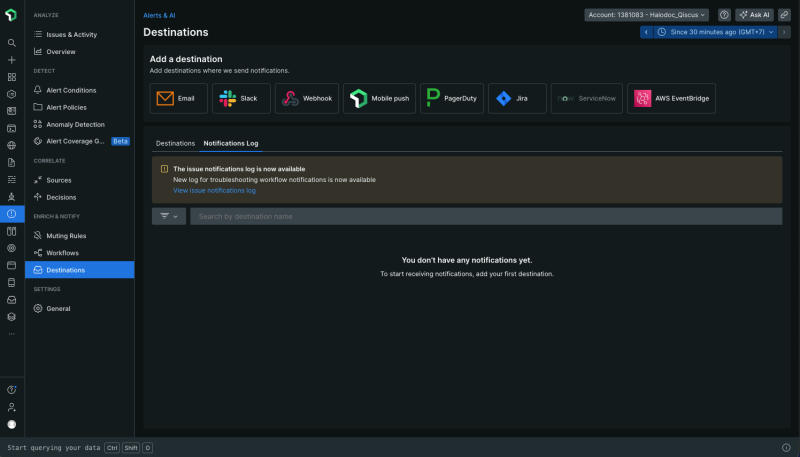Copy permalink with the link icon
This screenshot has height=457, width=800.
coord(784,15)
